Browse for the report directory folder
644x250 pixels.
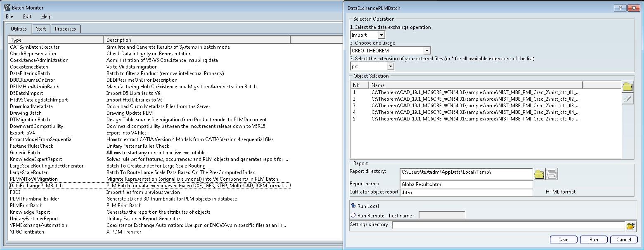click(539, 174)
